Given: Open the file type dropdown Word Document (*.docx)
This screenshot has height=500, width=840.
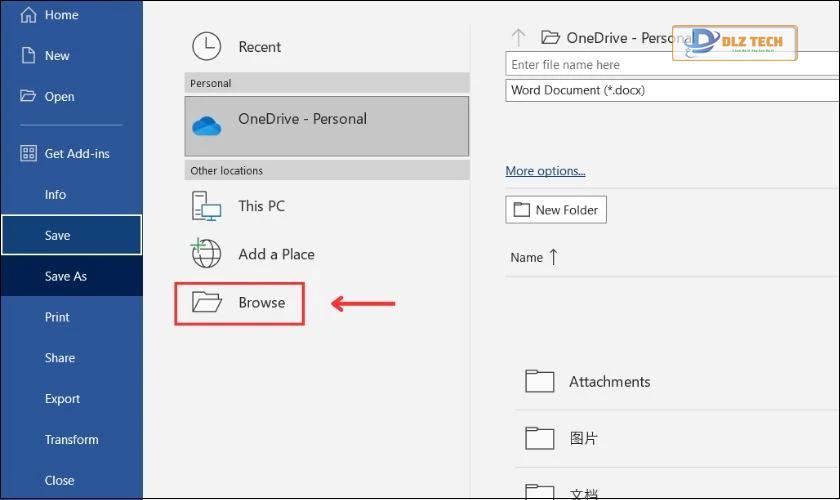Looking at the screenshot, I should [672, 90].
